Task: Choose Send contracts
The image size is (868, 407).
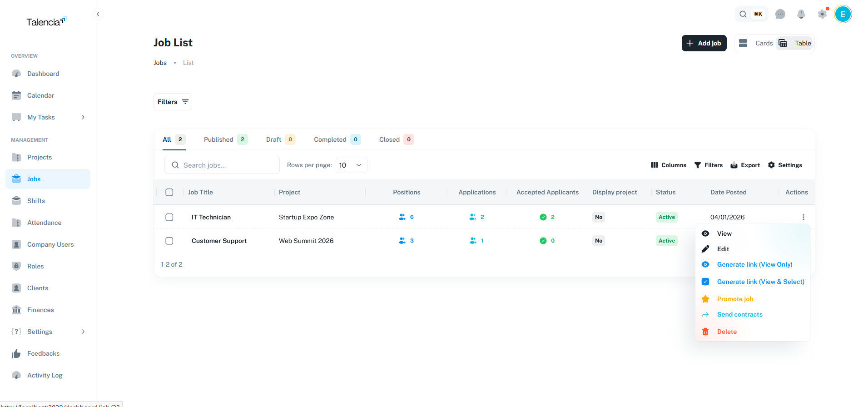Action: click(x=753, y=314)
